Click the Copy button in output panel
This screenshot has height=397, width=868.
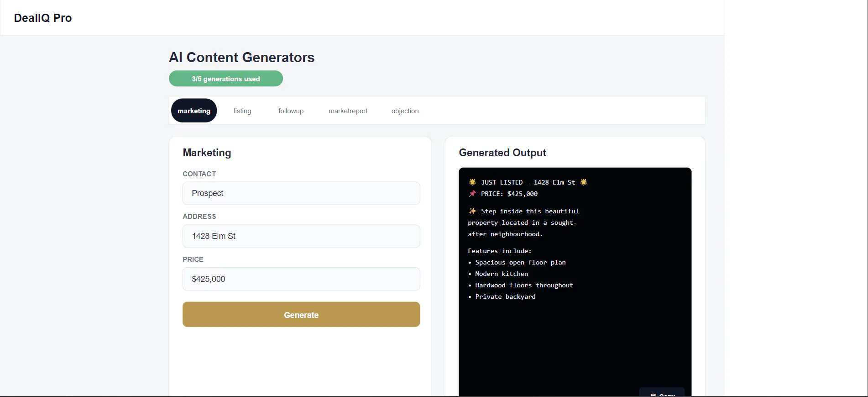662,393
